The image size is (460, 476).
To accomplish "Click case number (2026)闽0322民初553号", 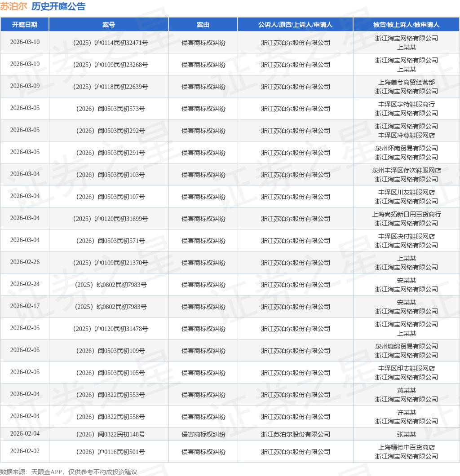I will tap(111, 395).
